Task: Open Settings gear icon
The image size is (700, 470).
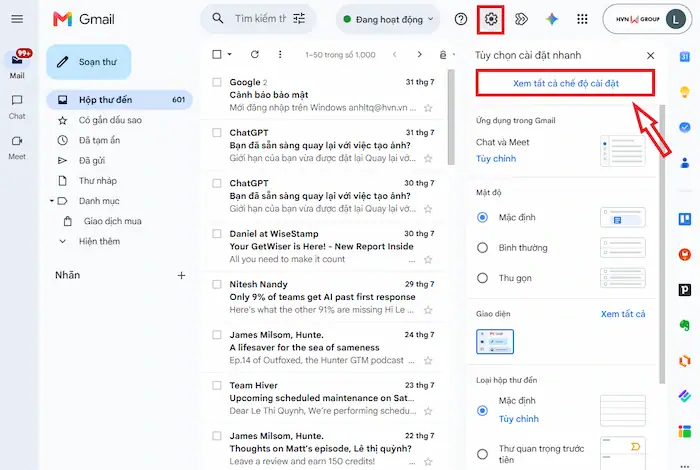Action: click(x=491, y=19)
